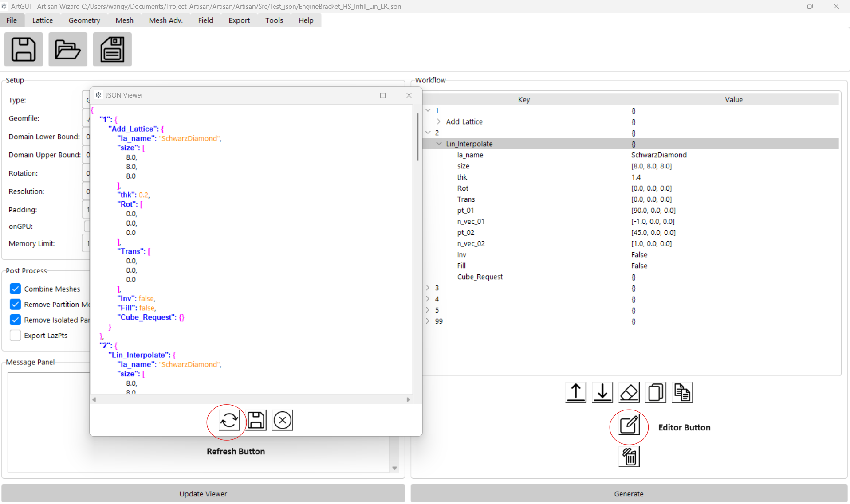Click the Update Viewer button
Viewport: 850px width, 504px height.
coord(203,494)
